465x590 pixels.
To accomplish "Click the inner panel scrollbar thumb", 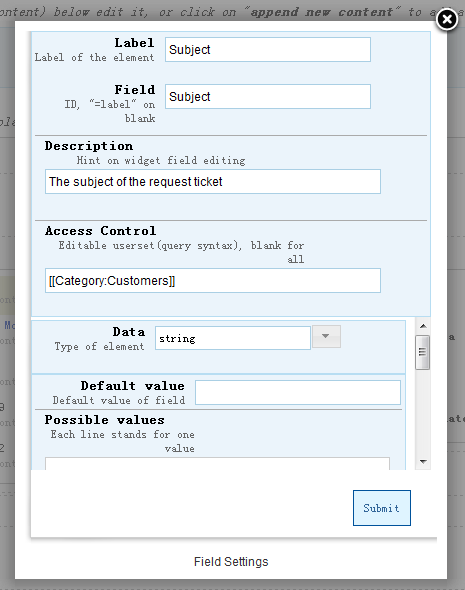I will coord(422,352).
